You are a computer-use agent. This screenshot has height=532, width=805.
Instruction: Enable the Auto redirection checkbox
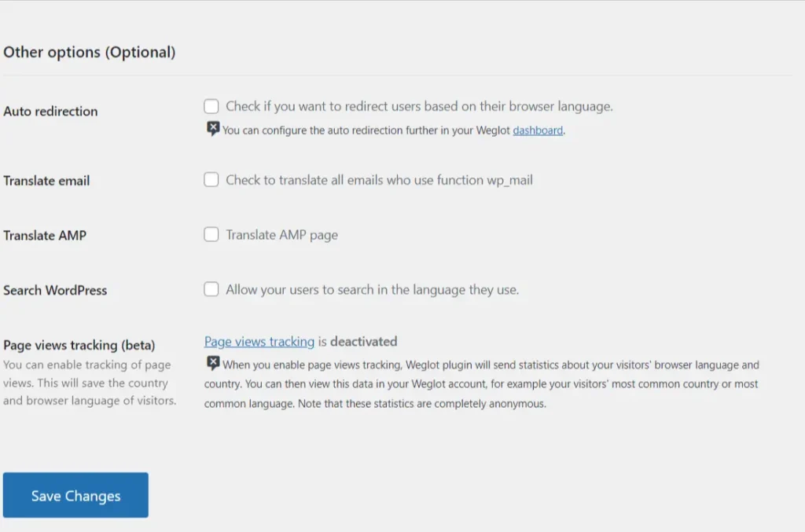[x=211, y=106]
